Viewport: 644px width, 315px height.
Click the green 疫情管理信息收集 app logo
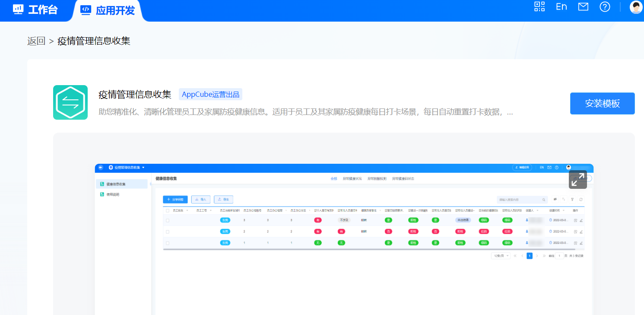tap(70, 102)
